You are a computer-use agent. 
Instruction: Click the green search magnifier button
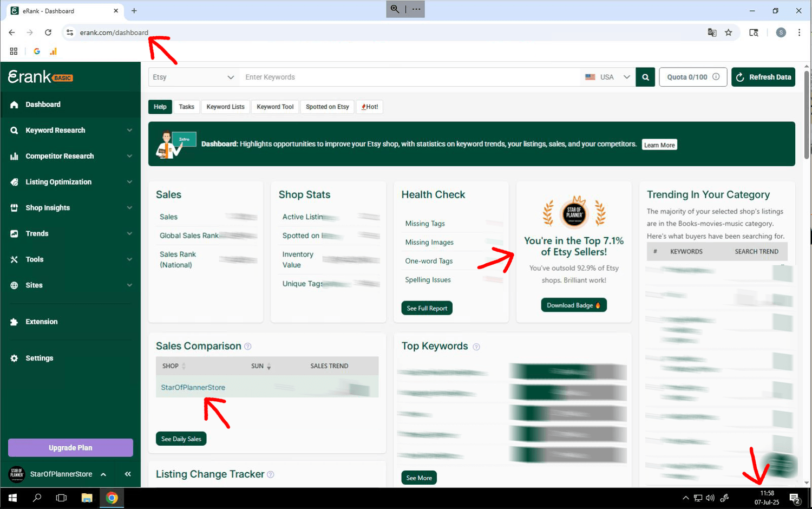pyautogui.click(x=645, y=77)
